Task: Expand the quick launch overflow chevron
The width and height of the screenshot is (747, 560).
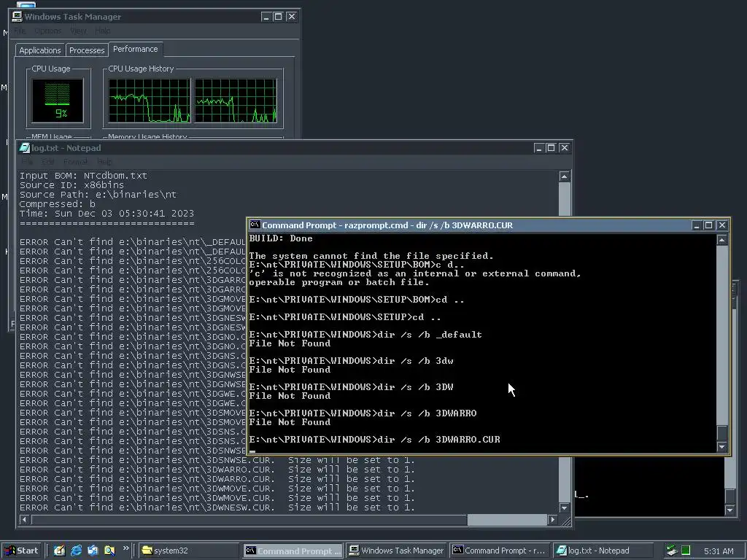Action: click(125, 548)
